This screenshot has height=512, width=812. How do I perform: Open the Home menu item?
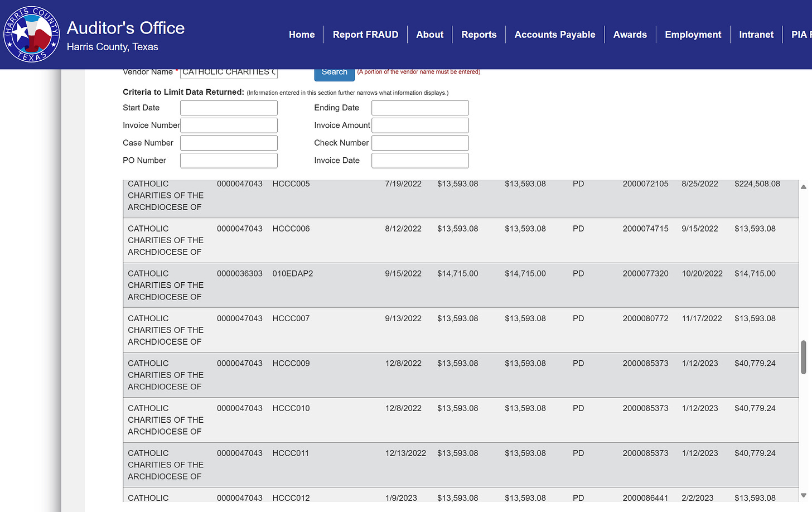click(x=302, y=35)
